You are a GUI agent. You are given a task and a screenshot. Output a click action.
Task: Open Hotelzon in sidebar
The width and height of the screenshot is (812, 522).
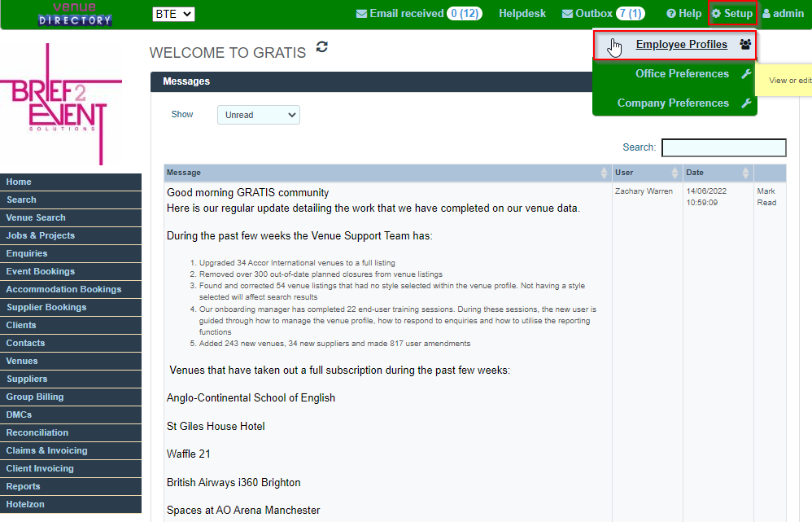71,504
